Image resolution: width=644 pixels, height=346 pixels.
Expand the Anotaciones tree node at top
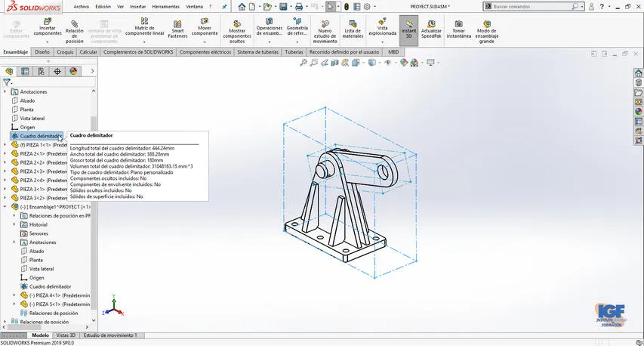click(x=5, y=91)
